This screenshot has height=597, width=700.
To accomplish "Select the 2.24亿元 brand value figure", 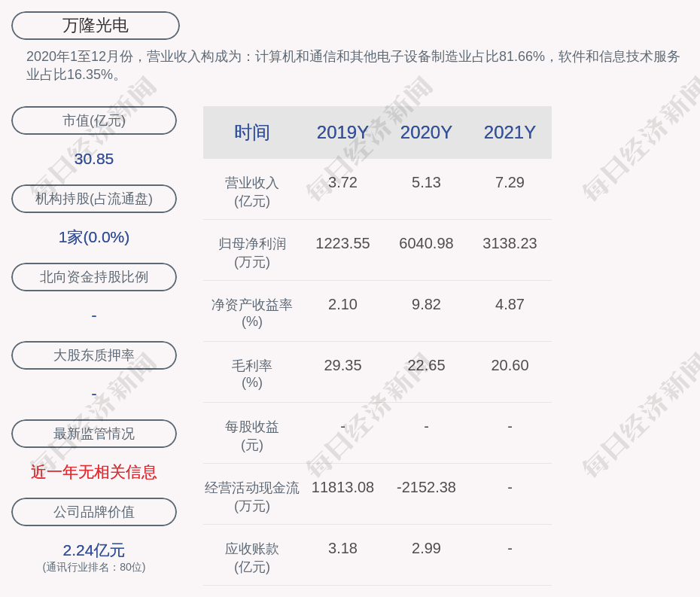I will 94,550.
